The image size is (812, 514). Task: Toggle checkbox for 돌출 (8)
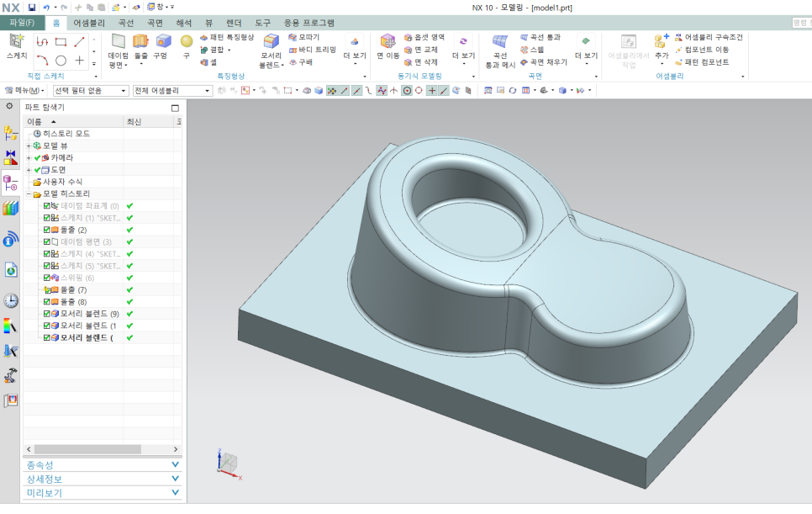[x=46, y=301]
